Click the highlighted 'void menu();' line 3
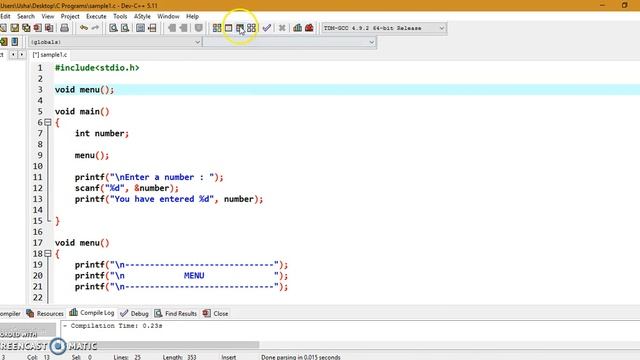This screenshot has width=640, height=360. pyautogui.click(x=84, y=90)
